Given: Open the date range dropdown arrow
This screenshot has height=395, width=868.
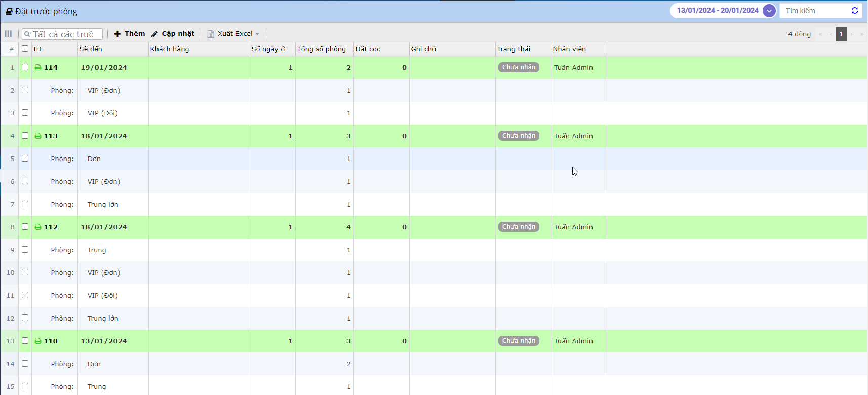Looking at the screenshot, I should tap(769, 11).
